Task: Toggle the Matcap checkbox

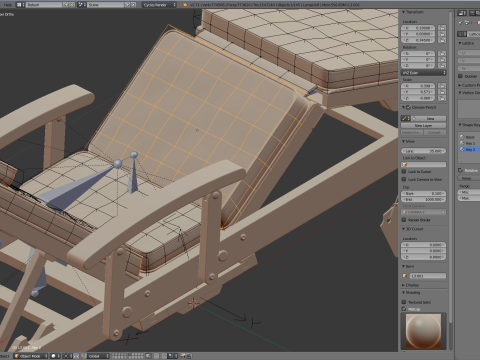Action: coord(404,309)
